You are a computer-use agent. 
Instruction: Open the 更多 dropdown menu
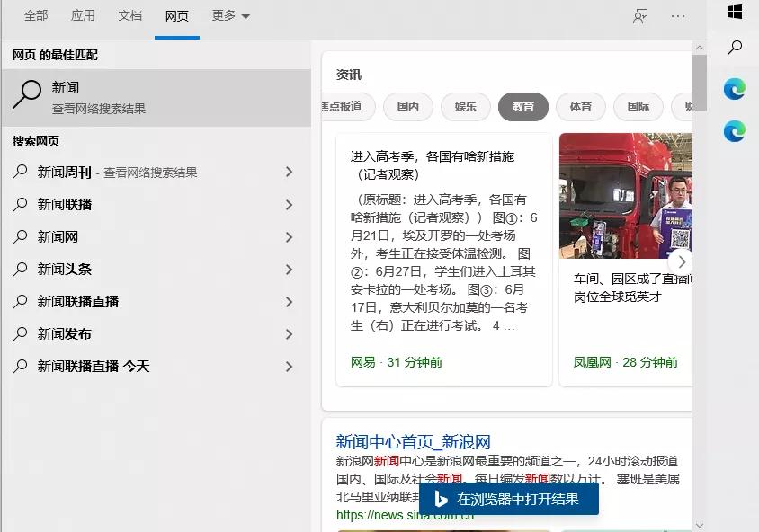point(230,16)
